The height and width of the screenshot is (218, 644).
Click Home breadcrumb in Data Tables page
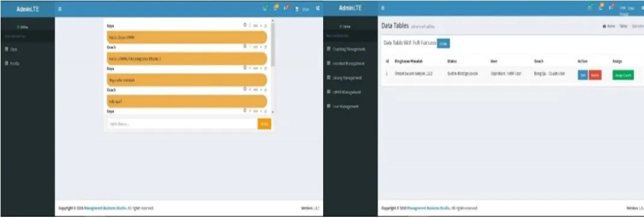coord(609,26)
